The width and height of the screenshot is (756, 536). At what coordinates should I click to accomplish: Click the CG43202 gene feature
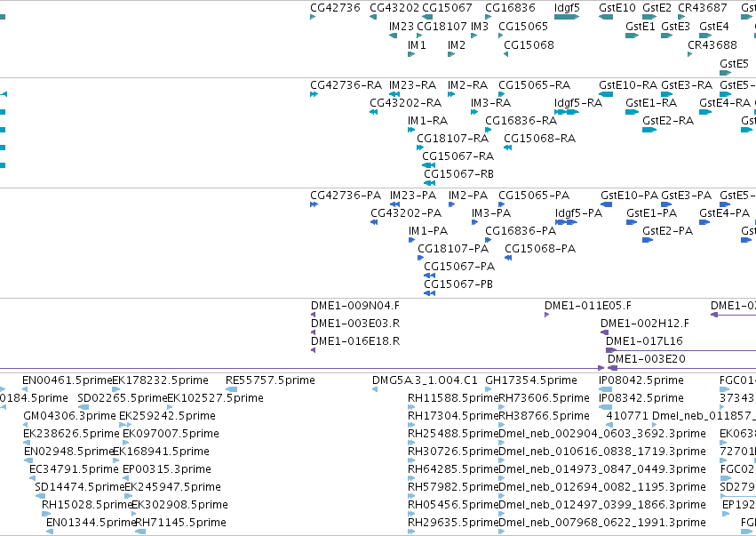tap(373, 17)
